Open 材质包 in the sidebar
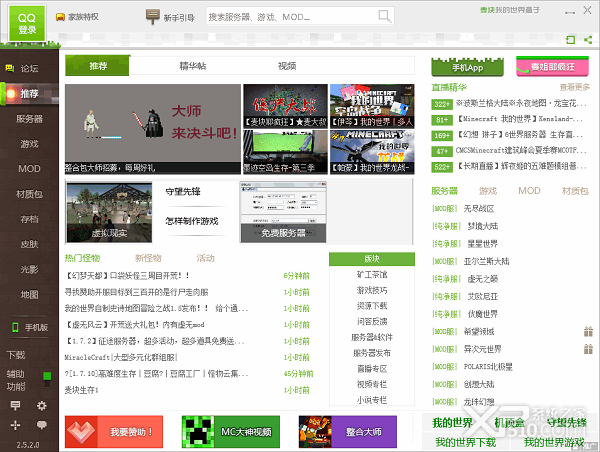The height and width of the screenshot is (452, 600). 29,194
